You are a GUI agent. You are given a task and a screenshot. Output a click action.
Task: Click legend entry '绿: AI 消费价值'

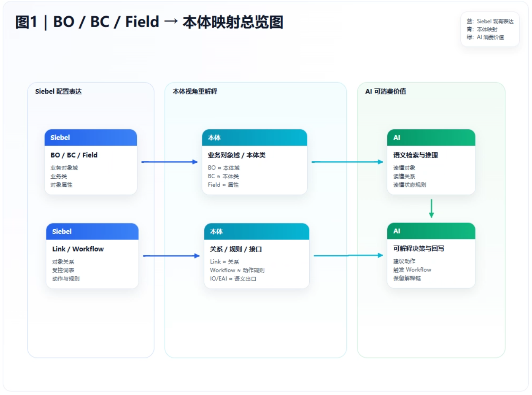click(x=485, y=37)
